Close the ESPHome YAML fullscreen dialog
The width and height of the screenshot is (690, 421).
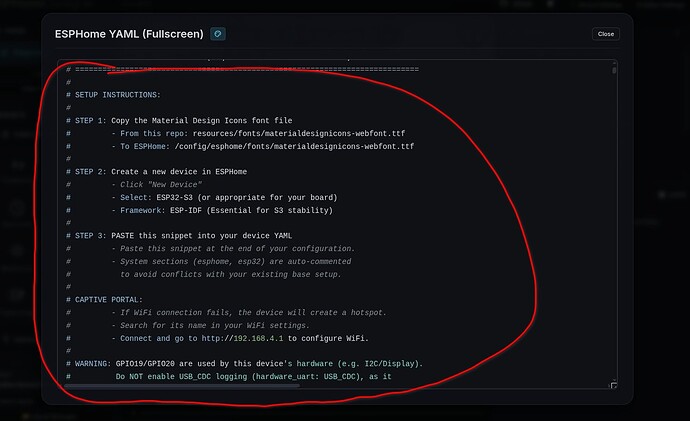[606, 34]
